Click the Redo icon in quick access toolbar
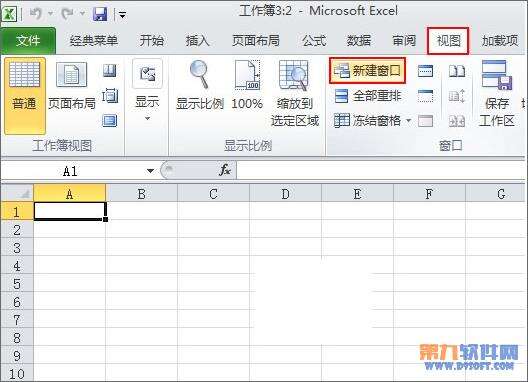The width and height of the screenshot is (528, 382). coord(67,14)
